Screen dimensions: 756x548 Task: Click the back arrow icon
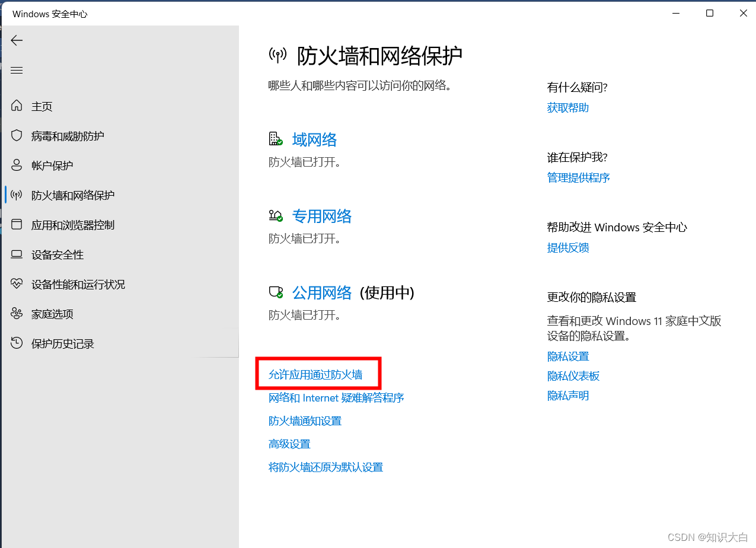point(17,40)
